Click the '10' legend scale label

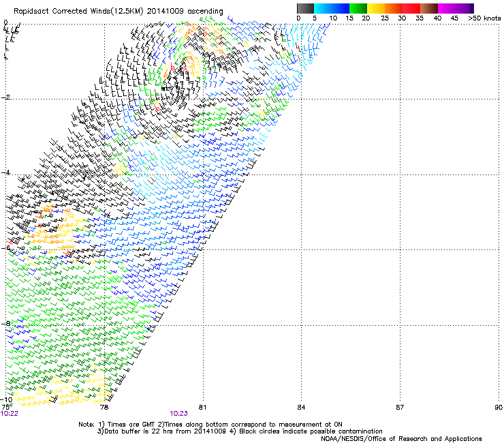(333, 18)
